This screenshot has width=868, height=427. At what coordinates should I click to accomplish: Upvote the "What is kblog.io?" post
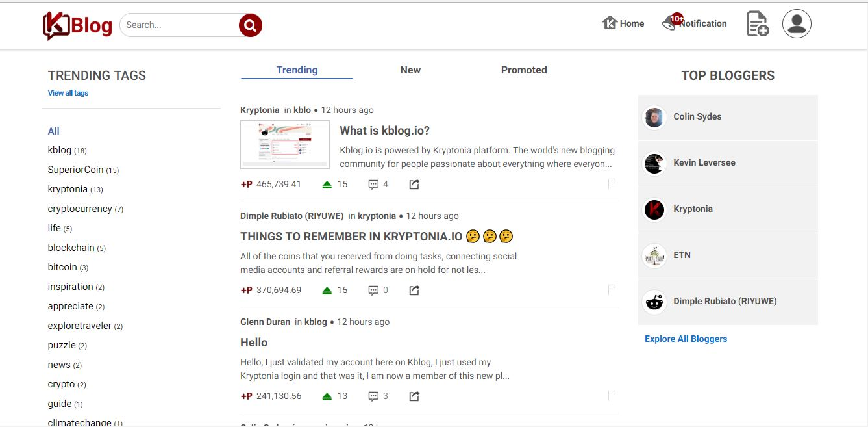tap(327, 185)
